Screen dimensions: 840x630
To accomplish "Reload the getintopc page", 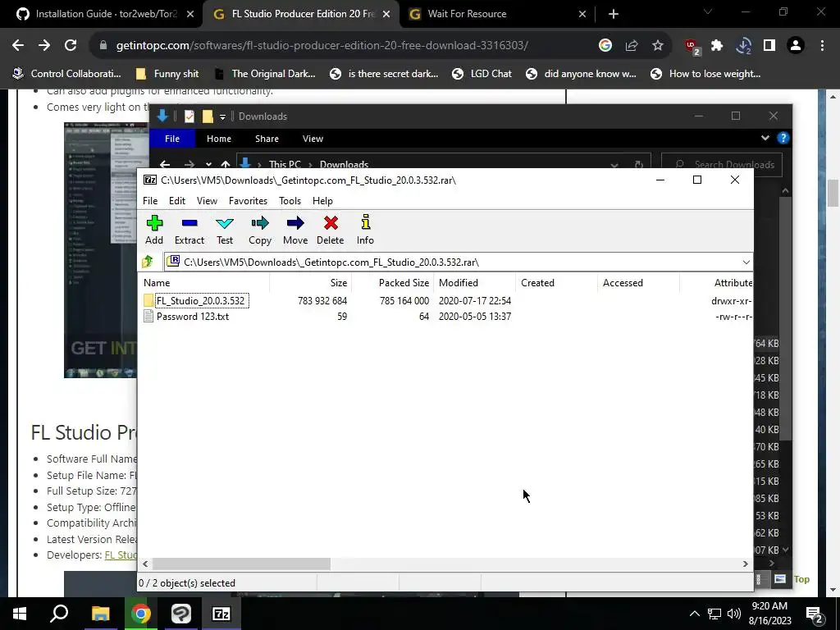I will tap(71, 46).
